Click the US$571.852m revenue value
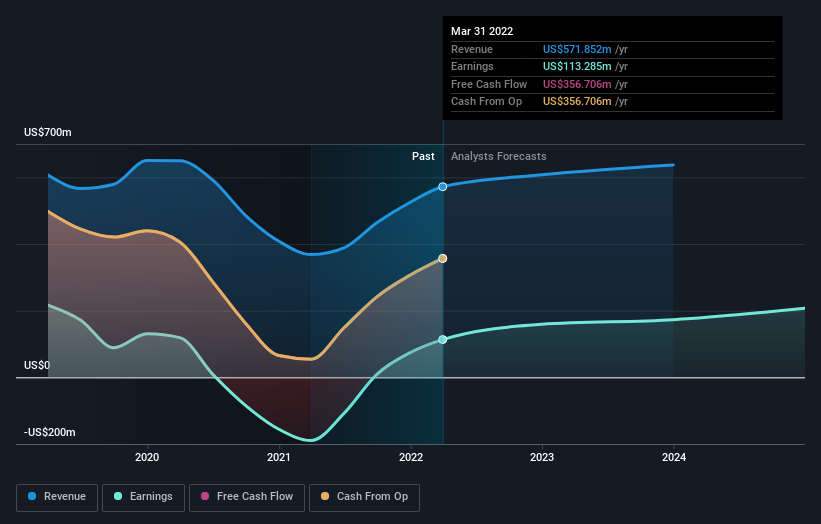821x524 pixels. (577, 49)
